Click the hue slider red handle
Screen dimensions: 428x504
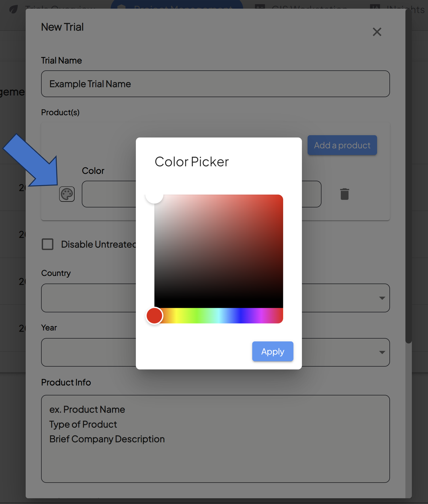tap(154, 316)
